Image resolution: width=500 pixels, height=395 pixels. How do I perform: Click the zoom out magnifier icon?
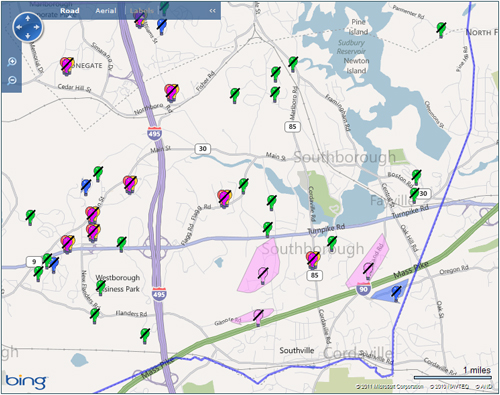click(12, 80)
